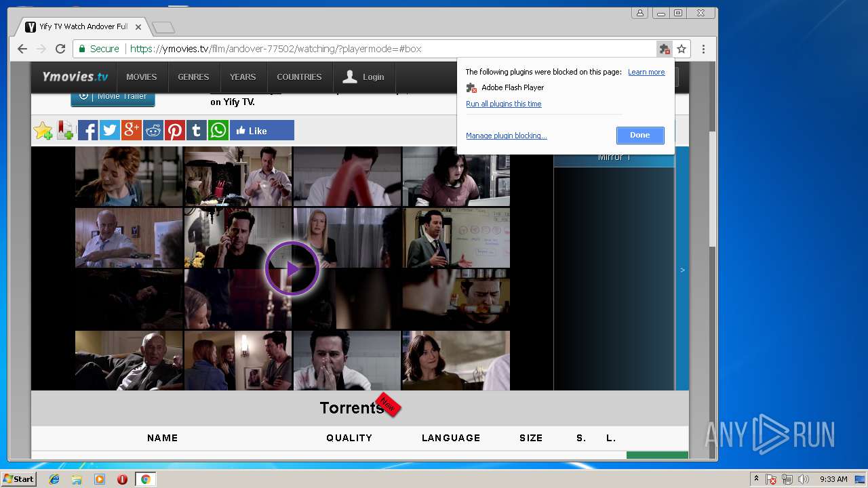
Task: Share on Reddit icon
Action: coord(153,130)
